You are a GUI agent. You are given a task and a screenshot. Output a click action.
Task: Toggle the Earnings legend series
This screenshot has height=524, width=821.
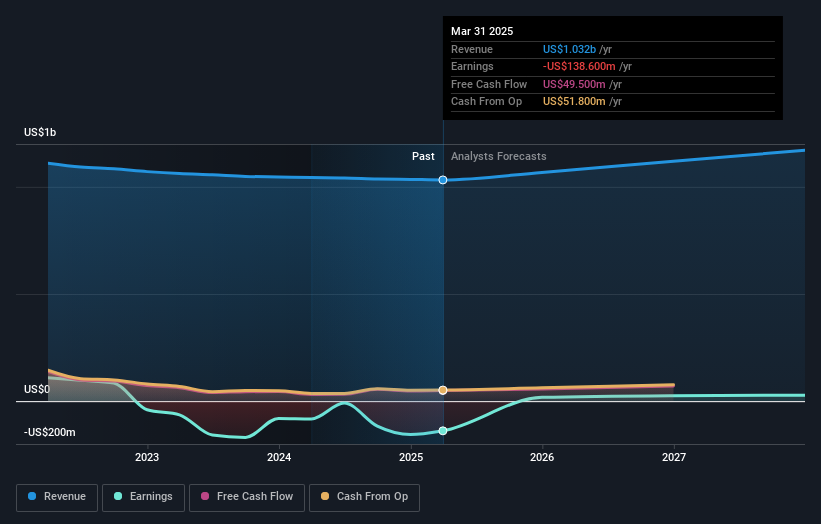pyautogui.click(x=143, y=497)
